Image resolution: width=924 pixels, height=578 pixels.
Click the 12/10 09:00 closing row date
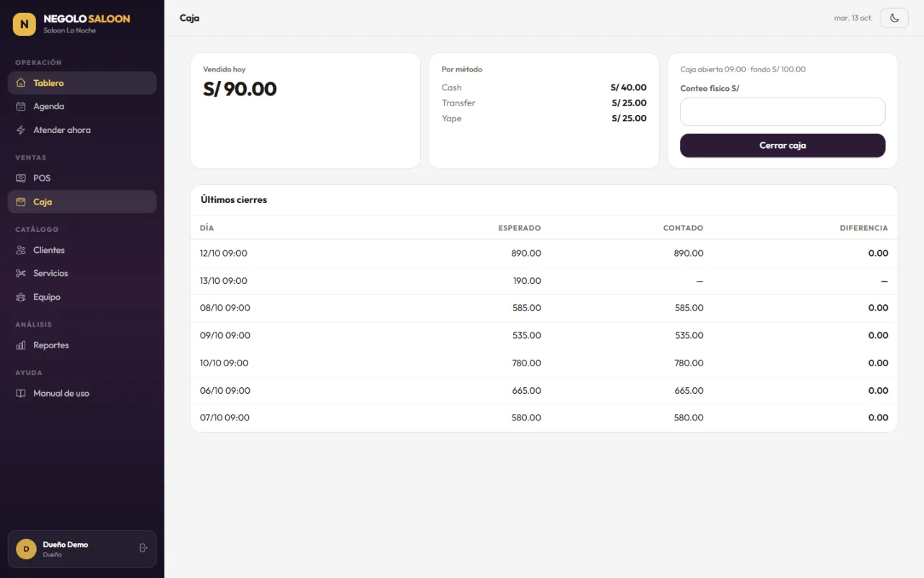(224, 254)
